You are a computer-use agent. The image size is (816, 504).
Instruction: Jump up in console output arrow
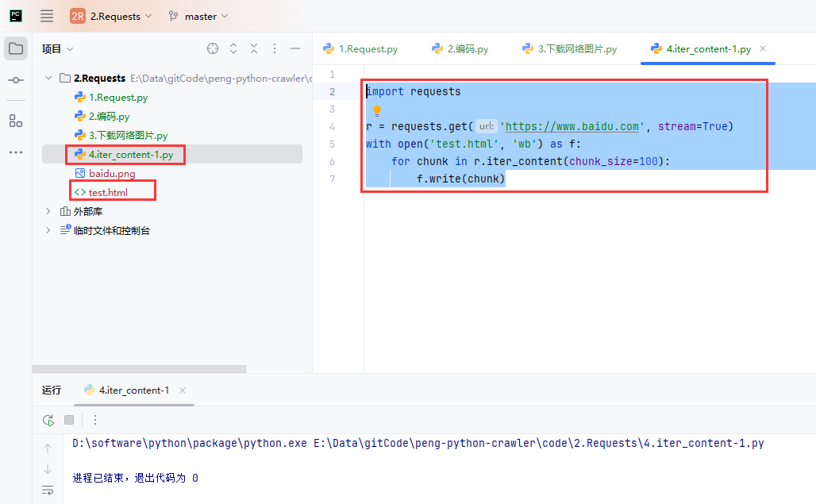coord(48,448)
